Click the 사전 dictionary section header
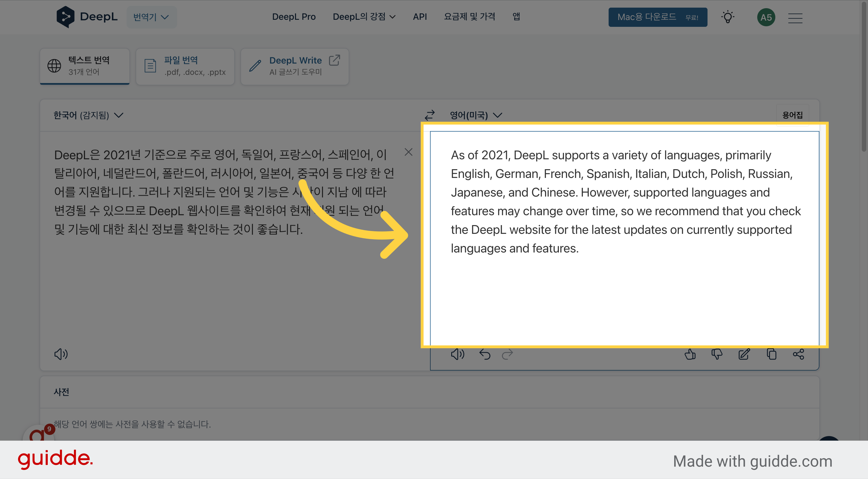 pyautogui.click(x=61, y=392)
